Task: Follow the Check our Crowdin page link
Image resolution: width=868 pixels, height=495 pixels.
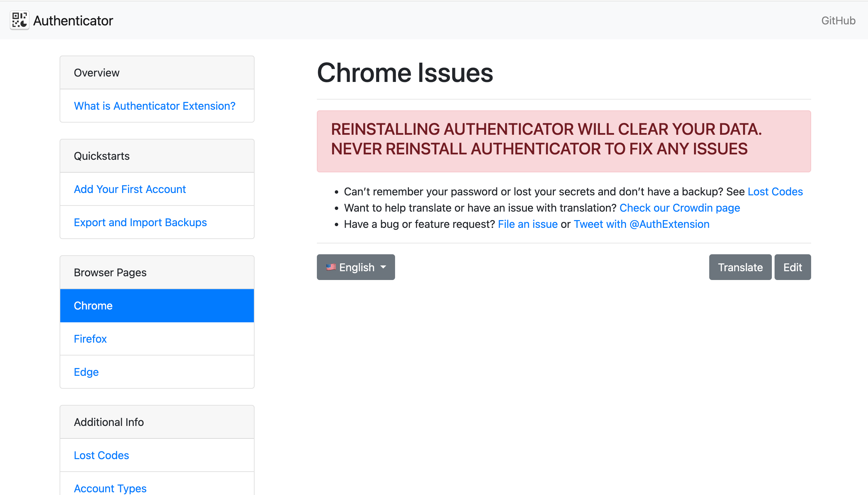Action: (x=679, y=208)
